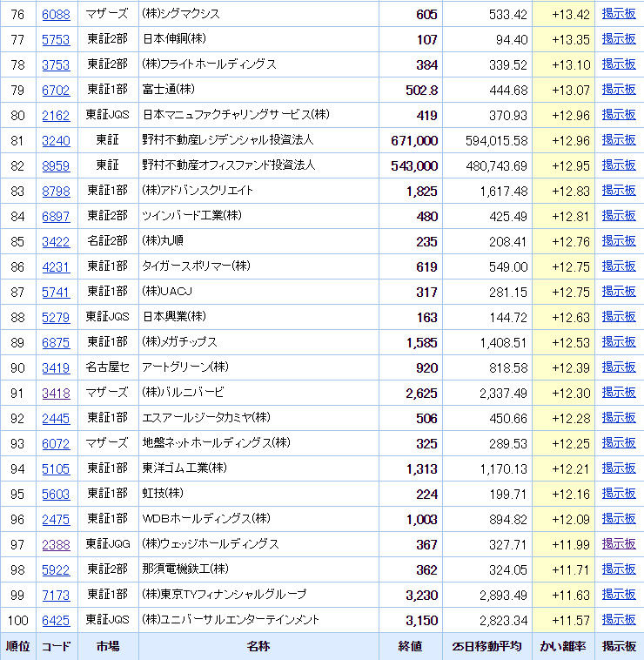Open stock code 5741 for UACJ
The height and width of the screenshot is (660, 644).
pos(56,293)
